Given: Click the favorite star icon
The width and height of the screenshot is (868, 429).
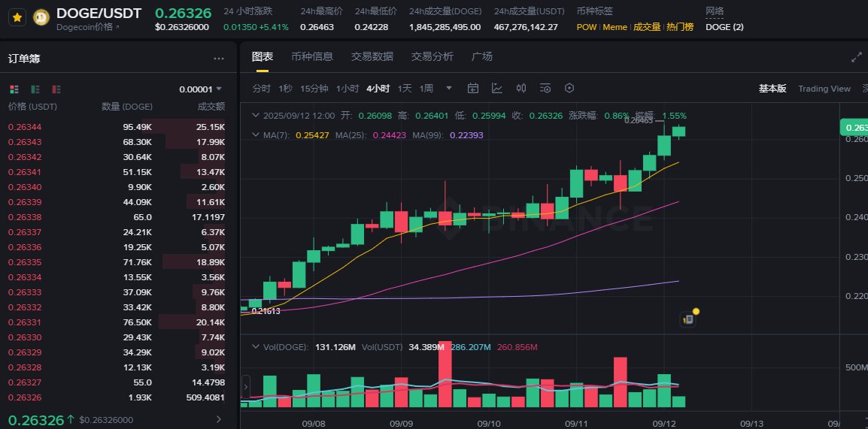Looking at the screenshot, I should pyautogui.click(x=17, y=18).
